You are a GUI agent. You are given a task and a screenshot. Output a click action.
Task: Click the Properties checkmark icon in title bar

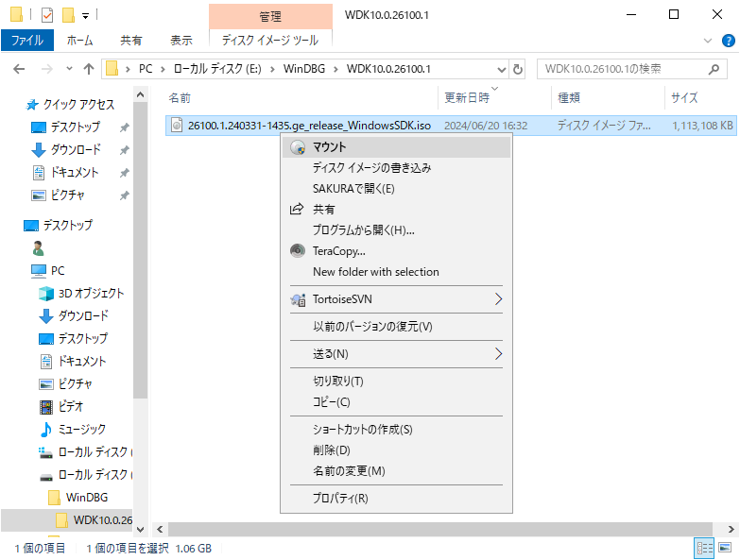point(47,15)
